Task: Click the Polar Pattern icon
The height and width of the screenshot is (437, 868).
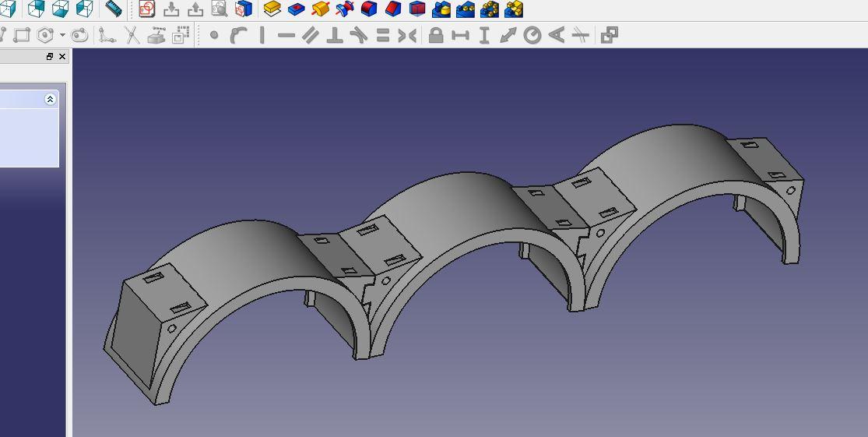Action: tap(490, 9)
